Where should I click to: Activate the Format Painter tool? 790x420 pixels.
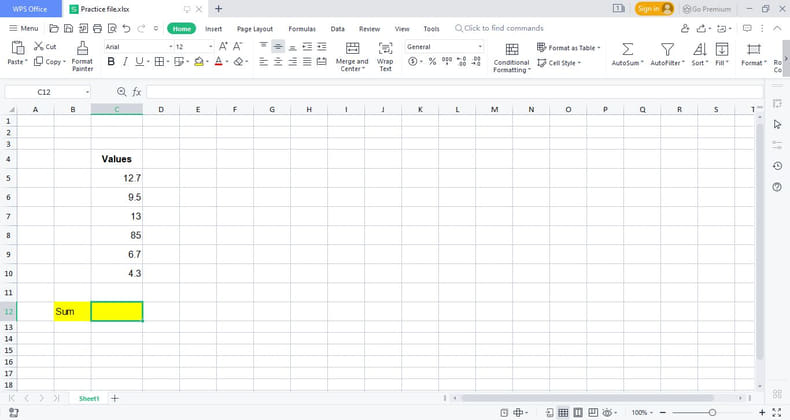(82, 56)
